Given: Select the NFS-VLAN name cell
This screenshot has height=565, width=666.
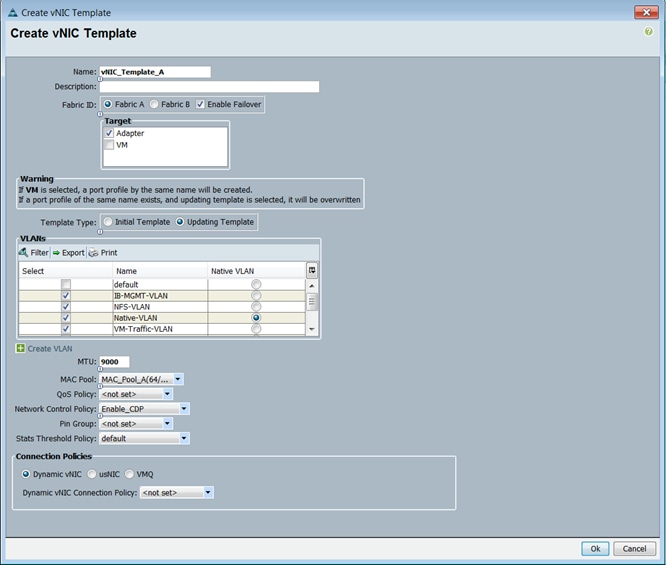Looking at the screenshot, I should click(160, 307).
